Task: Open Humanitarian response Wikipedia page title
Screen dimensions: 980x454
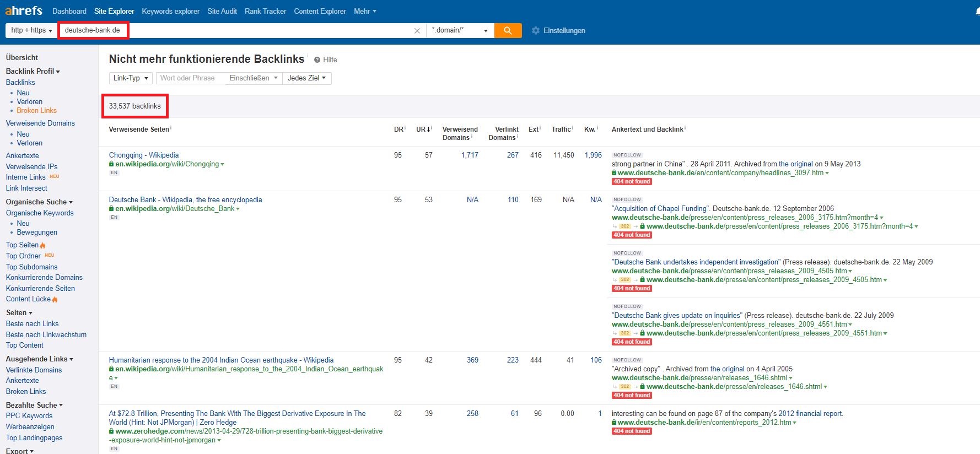Action: tap(221, 360)
